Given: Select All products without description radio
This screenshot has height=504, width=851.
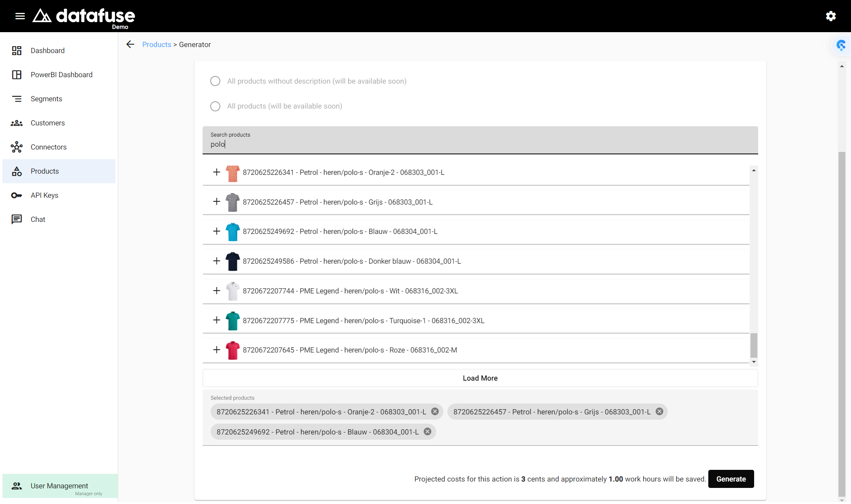Looking at the screenshot, I should 215,81.
